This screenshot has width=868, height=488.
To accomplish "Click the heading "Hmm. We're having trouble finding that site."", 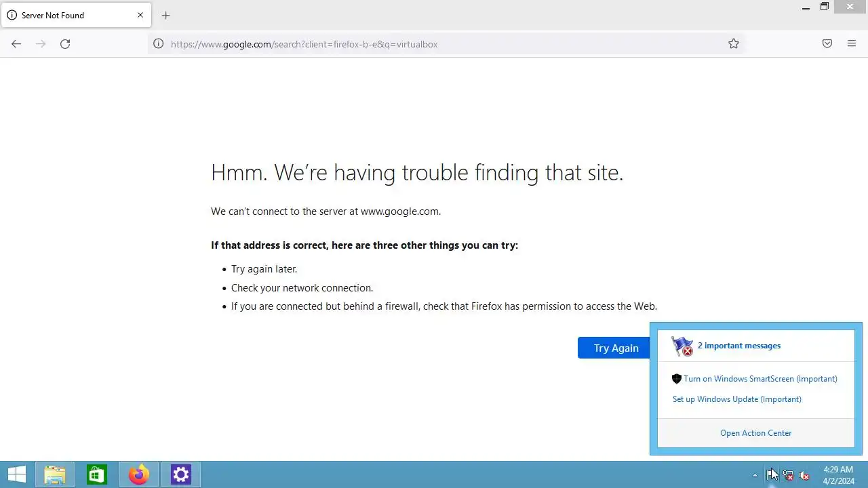I will (417, 172).
